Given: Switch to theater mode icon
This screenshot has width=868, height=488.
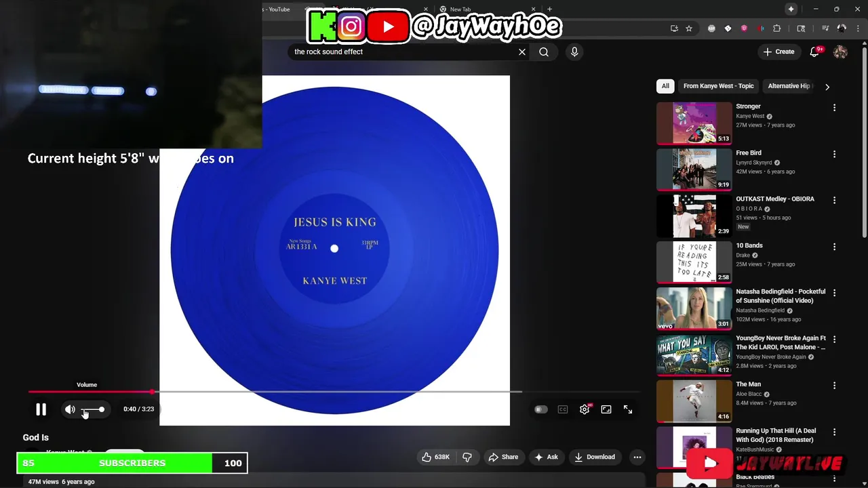Looking at the screenshot, I should pos(606,409).
